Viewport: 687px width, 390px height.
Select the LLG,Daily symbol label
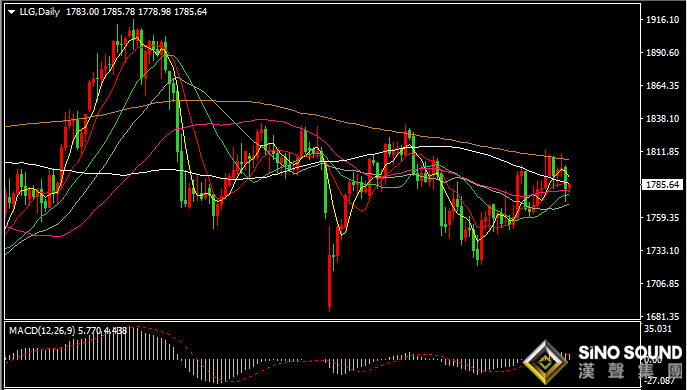tap(40, 12)
